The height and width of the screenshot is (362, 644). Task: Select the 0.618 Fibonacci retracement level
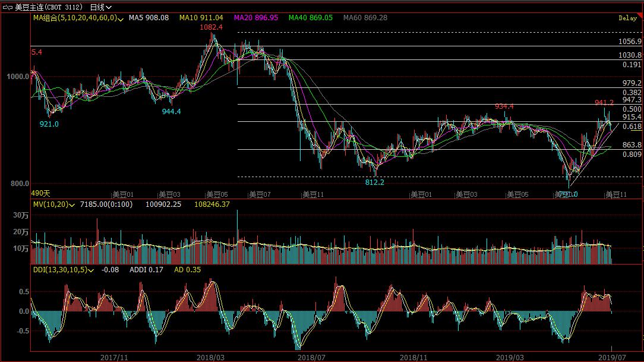pyautogui.click(x=632, y=127)
